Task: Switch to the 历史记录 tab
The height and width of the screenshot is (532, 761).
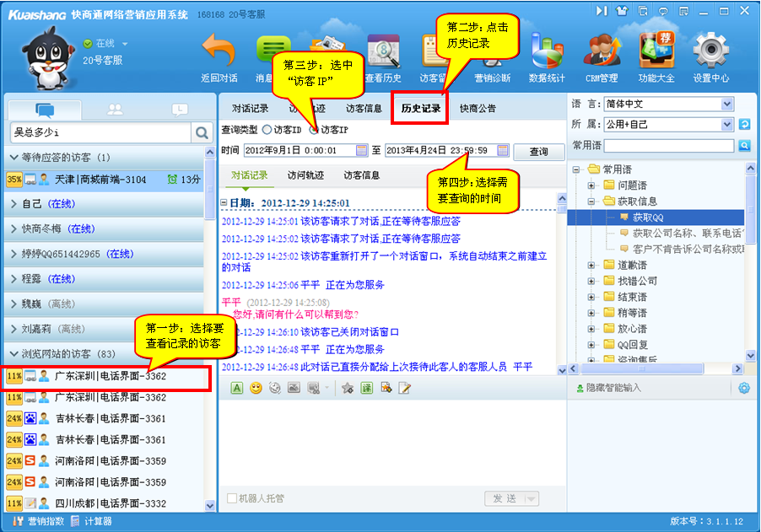Action: 421,109
